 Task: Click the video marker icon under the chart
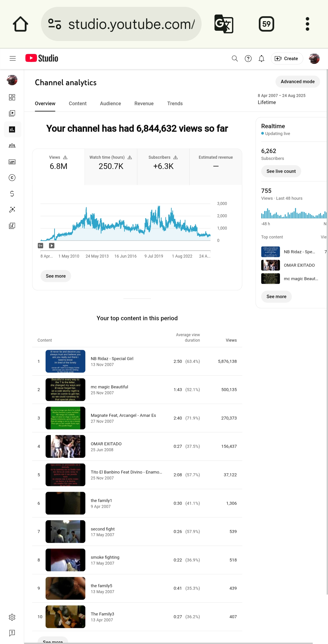point(51,246)
